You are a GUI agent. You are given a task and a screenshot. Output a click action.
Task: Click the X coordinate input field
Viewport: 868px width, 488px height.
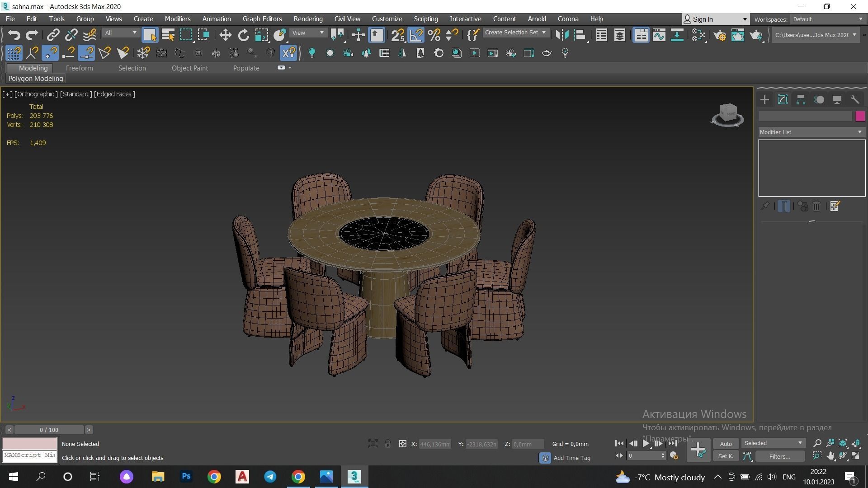[x=435, y=444]
